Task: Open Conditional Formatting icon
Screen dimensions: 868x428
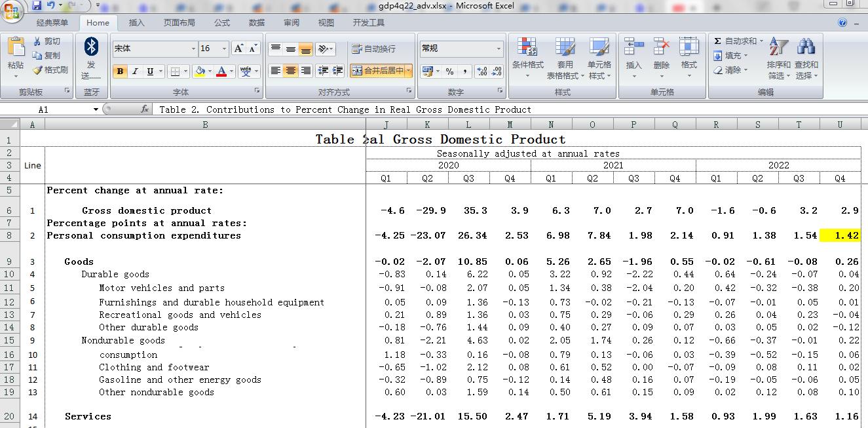Action: 527,47
